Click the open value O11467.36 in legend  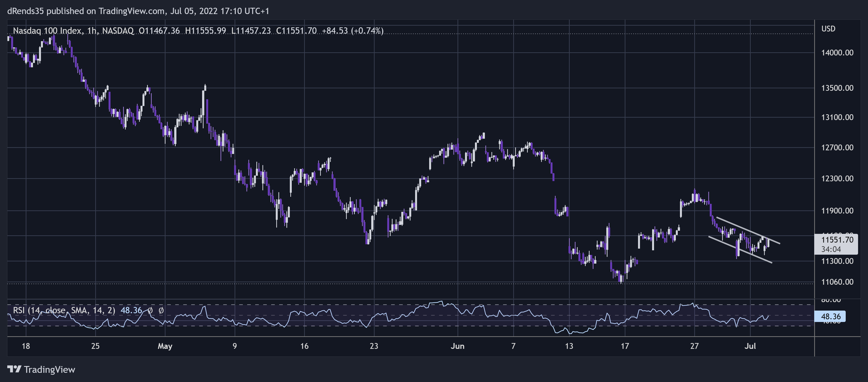coord(159,31)
